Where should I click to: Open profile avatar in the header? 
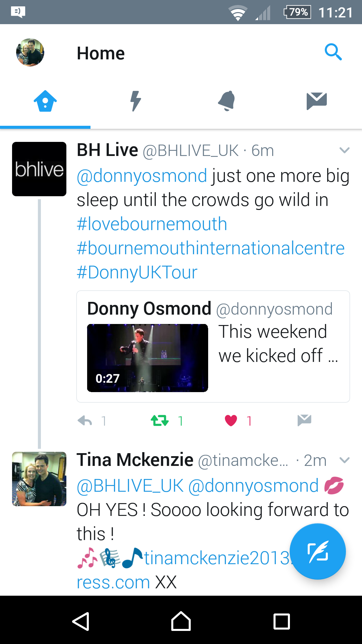pyautogui.click(x=30, y=52)
